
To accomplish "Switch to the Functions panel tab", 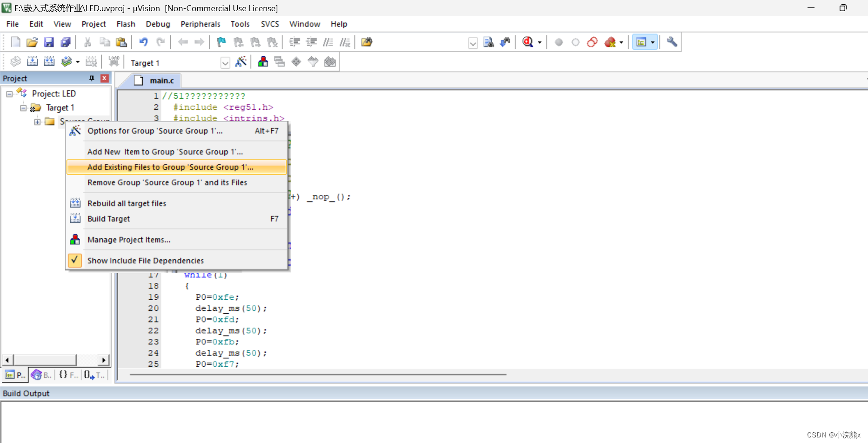I will pyautogui.click(x=69, y=375).
